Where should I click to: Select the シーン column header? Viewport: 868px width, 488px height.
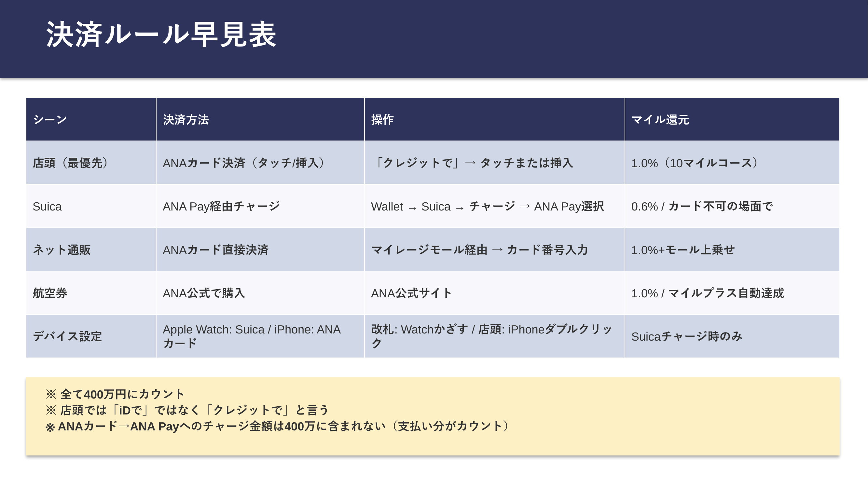click(x=50, y=119)
